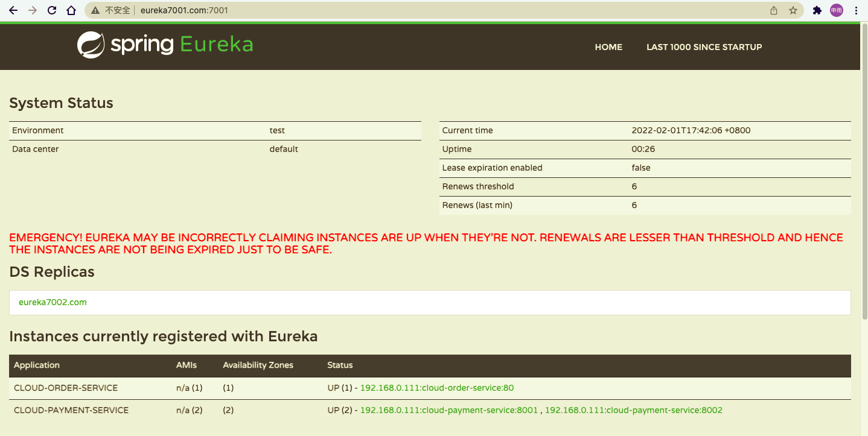The image size is (868, 436).
Task: Open the HOME navigation item
Action: coord(608,47)
